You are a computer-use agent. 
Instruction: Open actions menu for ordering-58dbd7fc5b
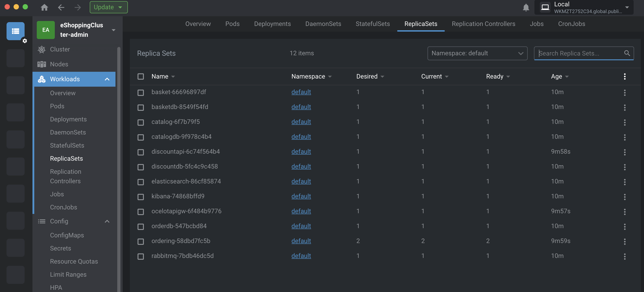[x=625, y=241]
